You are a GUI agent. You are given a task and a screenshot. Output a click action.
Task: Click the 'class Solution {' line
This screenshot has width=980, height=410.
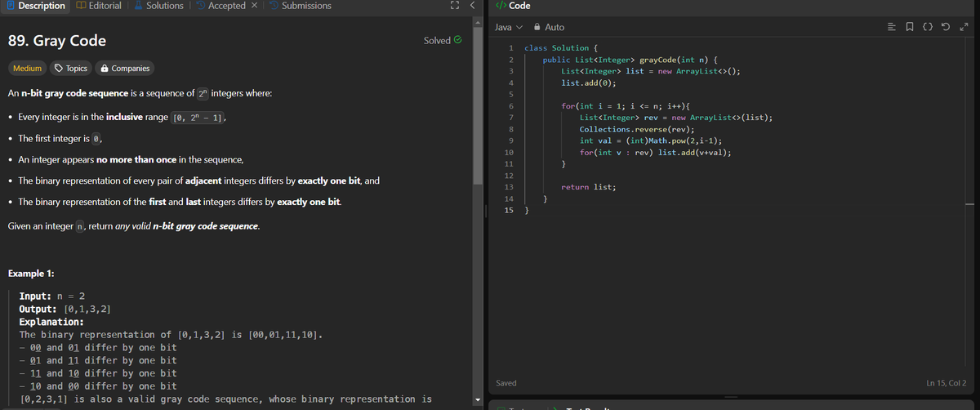[x=561, y=48]
